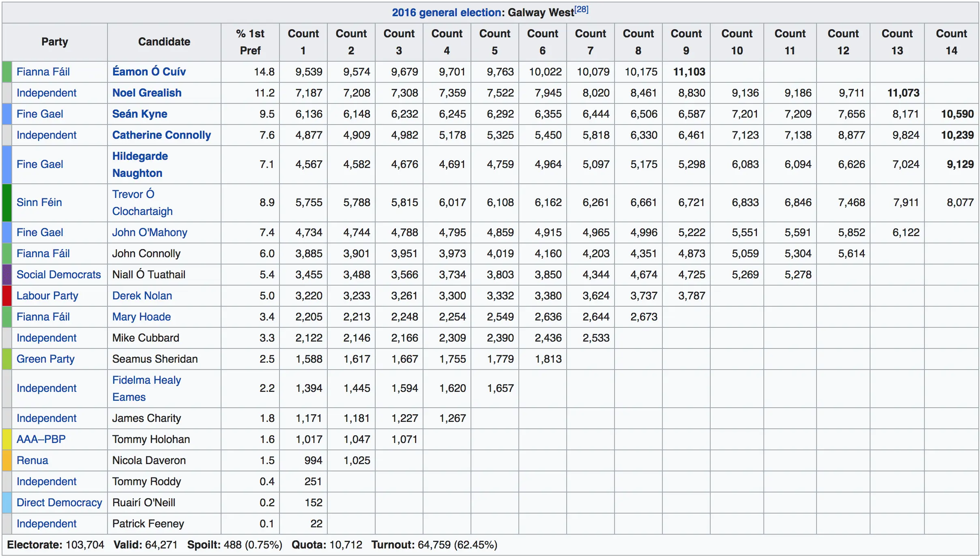
Task: Open Éamon Ó Cuív candidate page
Action: click(x=149, y=72)
